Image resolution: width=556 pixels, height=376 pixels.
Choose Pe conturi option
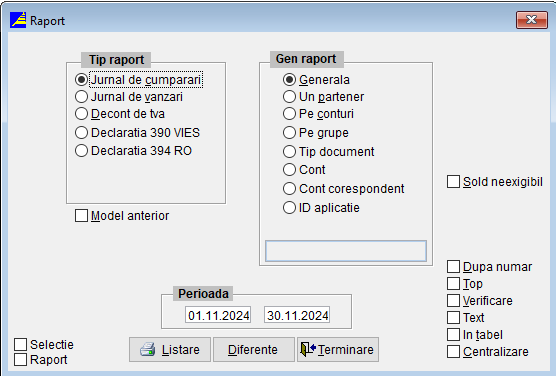coord(289,114)
